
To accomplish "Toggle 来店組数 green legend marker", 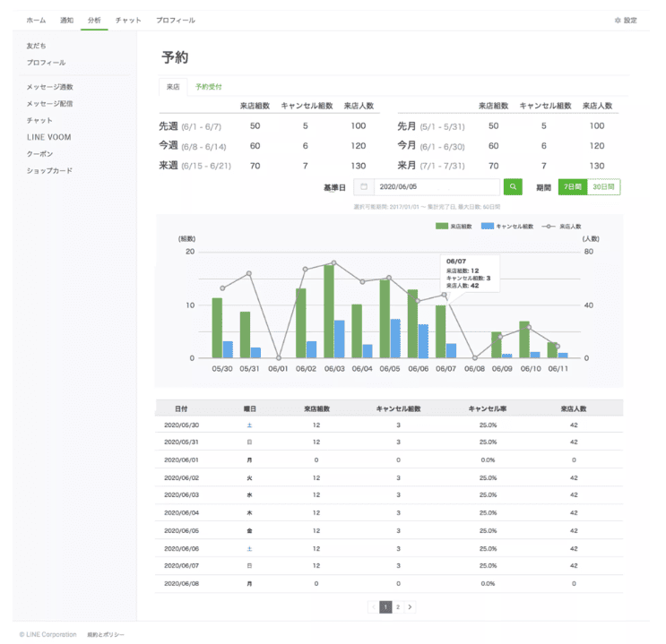I will point(442,227).
